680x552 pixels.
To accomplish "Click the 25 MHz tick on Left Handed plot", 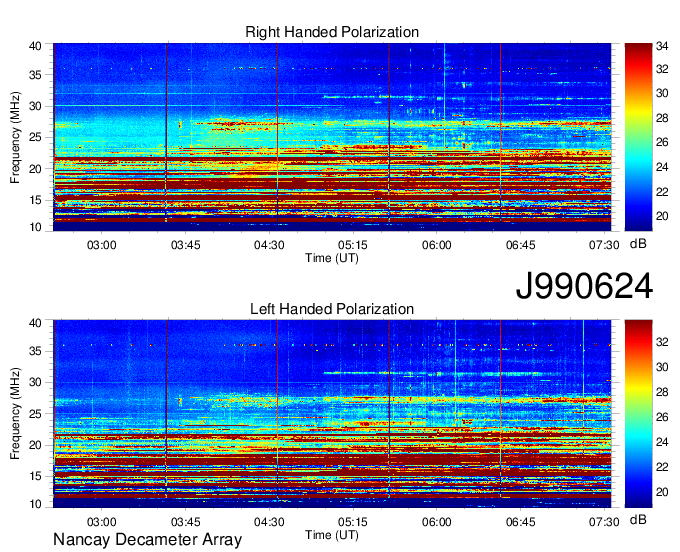I will [35, 414].
